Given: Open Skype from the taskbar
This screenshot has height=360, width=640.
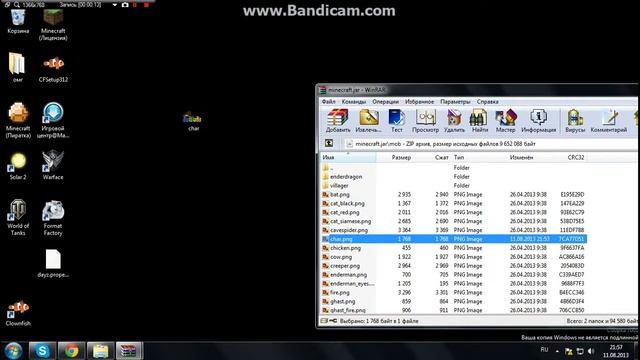Looking at the screenshot, I should [42, 351].
